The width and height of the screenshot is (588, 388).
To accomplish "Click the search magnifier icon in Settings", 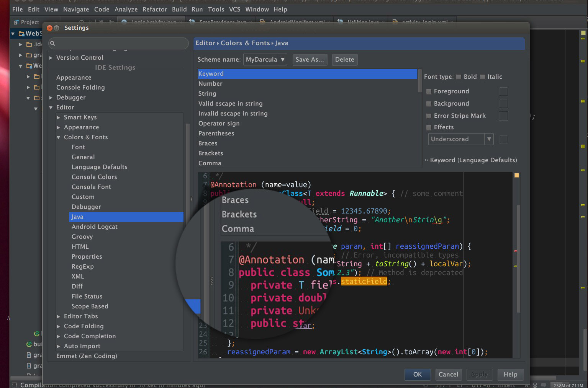I will tap(53, 44).
